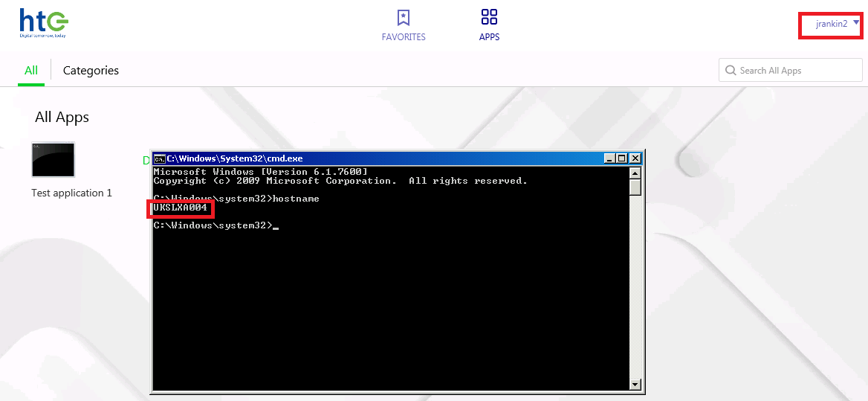
Task: Click the cmd.exe window title text
Action: pyautogui.click(x=235, y=158)
